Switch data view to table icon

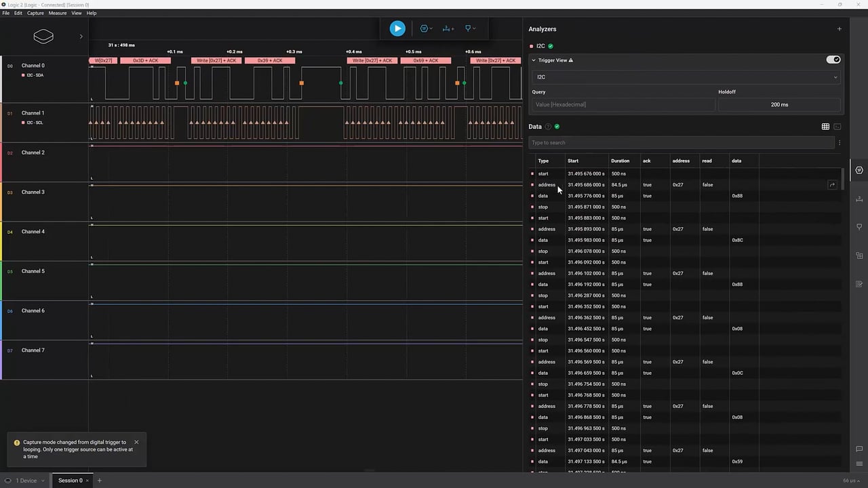click(x=825, y=127)
